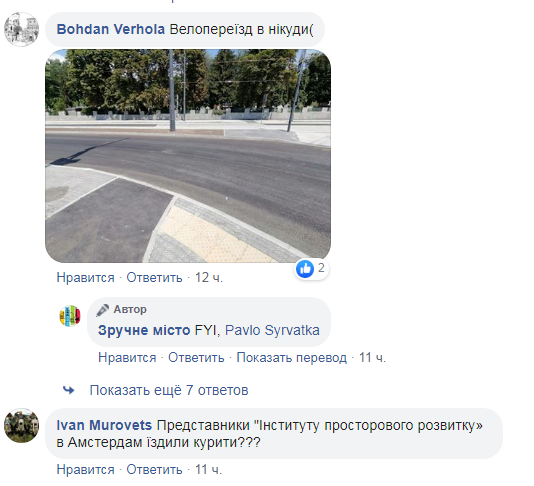This screenshot has height=486, width=534.
Task: Click the Зручне місто page avatar
Action: tap(70, 316)
